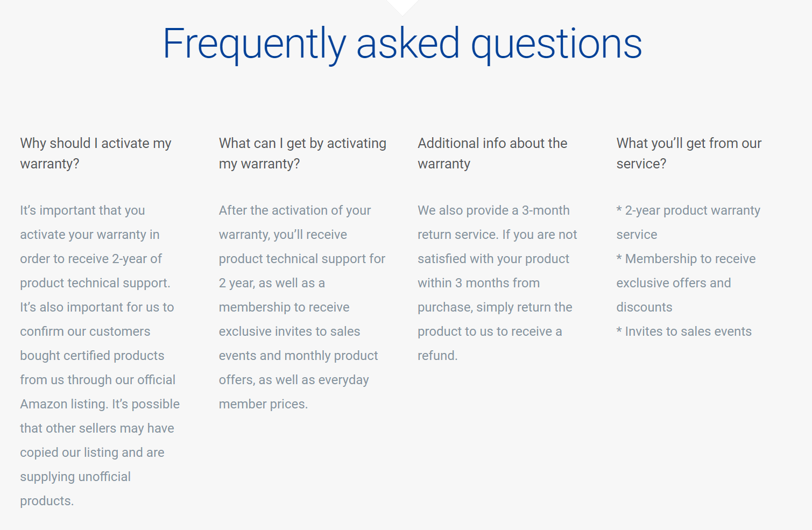Screen dimensions: 812x530
Task: Click the '* Invites to sales events' bullet
Action: pyautogui.click(x=684, y=331)
